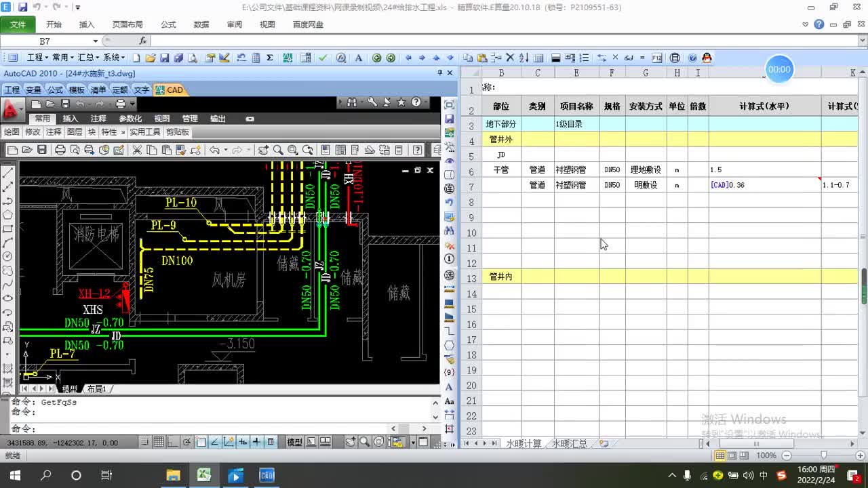The height and width of the screenshot is (488, 868).
Task: Open the 工程 dropdown menu in toolbar
Action: tap(37, 58)
